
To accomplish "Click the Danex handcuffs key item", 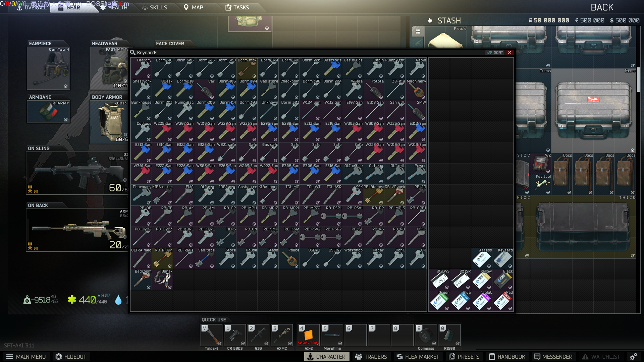I will click(x=162, y=280).
